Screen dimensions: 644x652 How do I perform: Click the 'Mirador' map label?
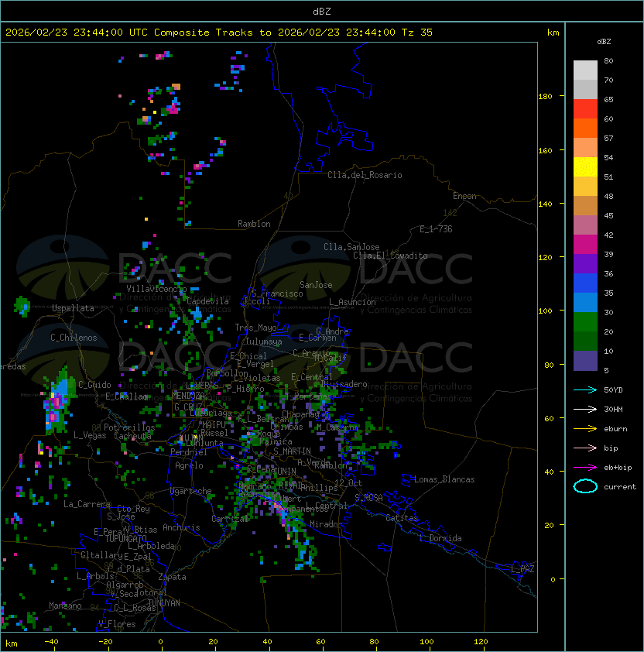[x=326, y=524]
